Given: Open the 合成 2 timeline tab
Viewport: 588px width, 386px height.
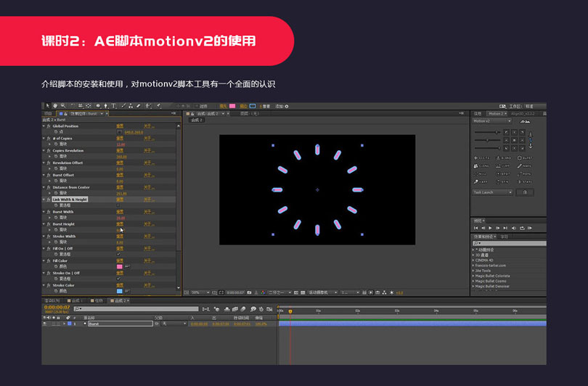Looking at the screenshot, I should 120,300.
